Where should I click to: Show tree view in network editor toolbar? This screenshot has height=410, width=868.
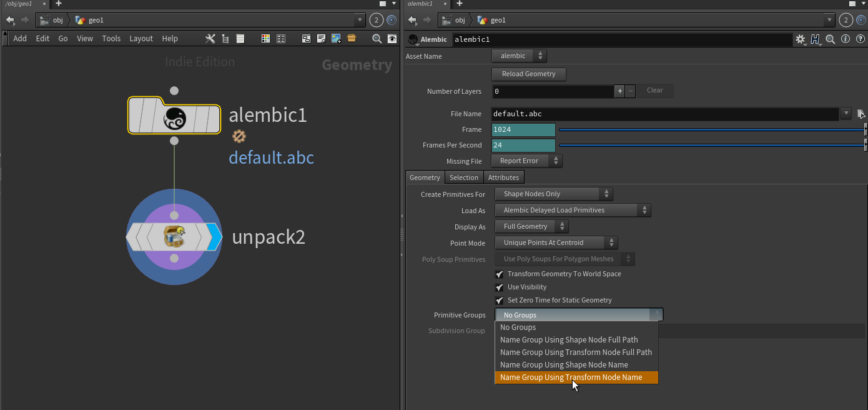225,39
